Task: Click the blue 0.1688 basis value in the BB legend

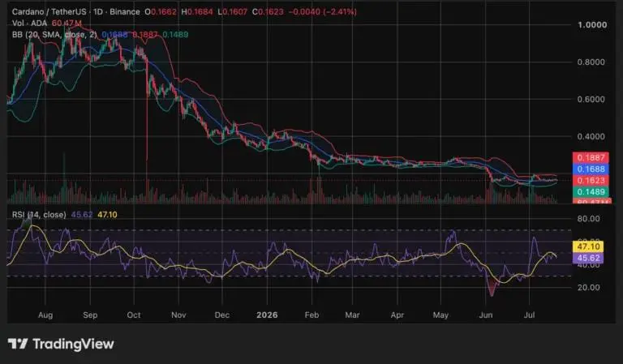Action: tap(115, 35)
